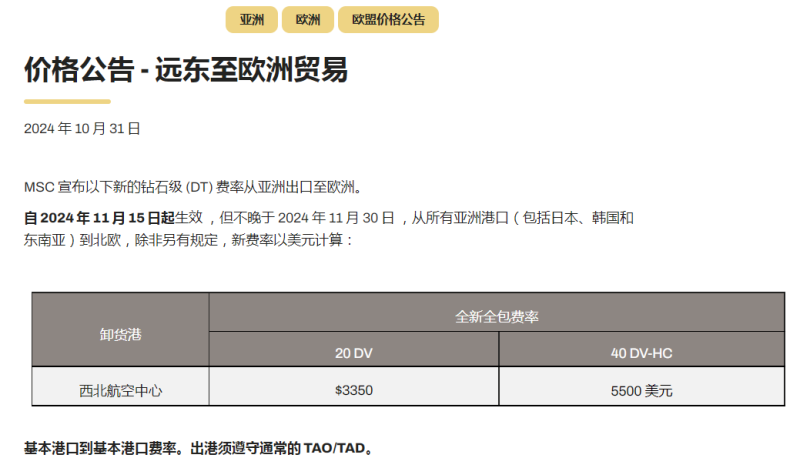This screenshot has height=458, width=800.
Task: Select the 欧洲 tag
Action: pos(308,20)
